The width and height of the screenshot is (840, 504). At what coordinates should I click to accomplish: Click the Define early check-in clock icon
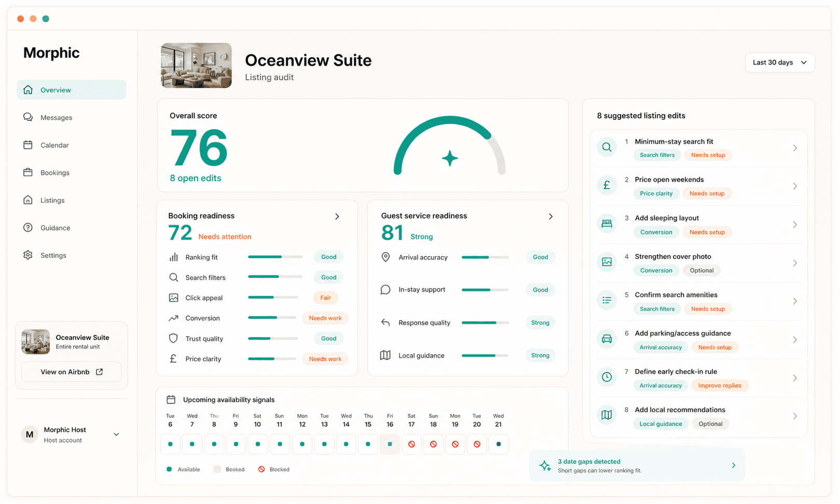[x=607, y=377]
